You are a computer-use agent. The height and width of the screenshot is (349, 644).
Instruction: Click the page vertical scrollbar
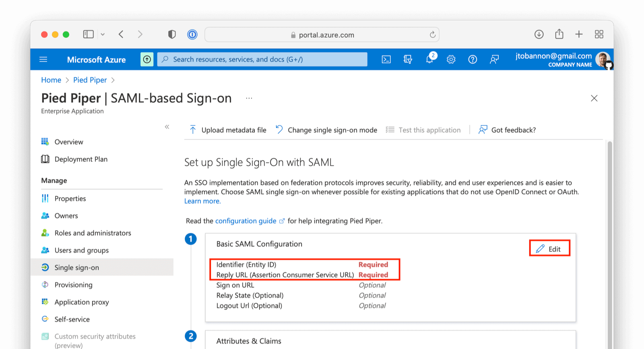(610, 245)
